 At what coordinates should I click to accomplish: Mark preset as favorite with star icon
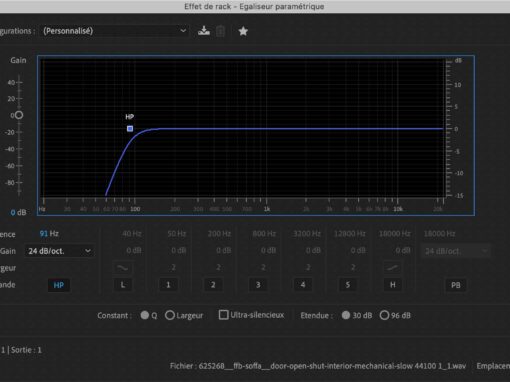[243, 31]
